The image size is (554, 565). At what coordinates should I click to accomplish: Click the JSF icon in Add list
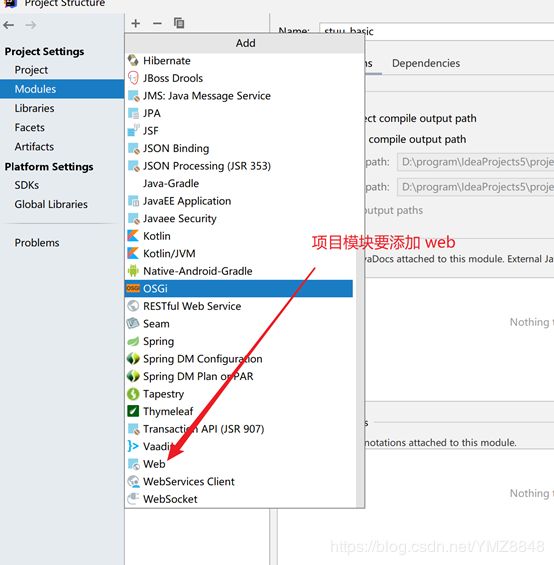[x=133, y=130]
